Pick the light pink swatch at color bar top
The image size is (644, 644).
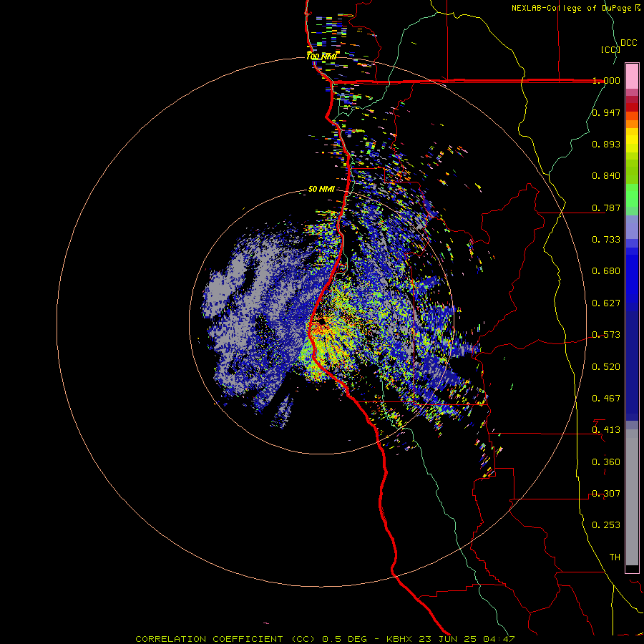click(632, 77)
